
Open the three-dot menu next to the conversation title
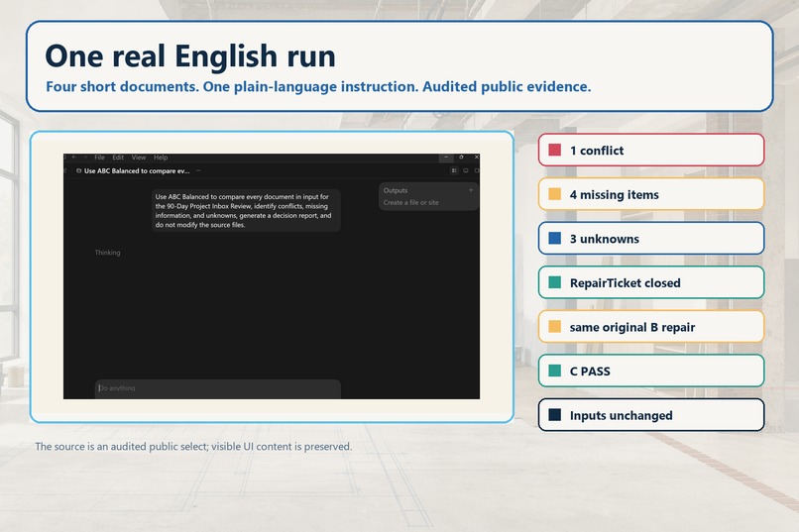198,171
